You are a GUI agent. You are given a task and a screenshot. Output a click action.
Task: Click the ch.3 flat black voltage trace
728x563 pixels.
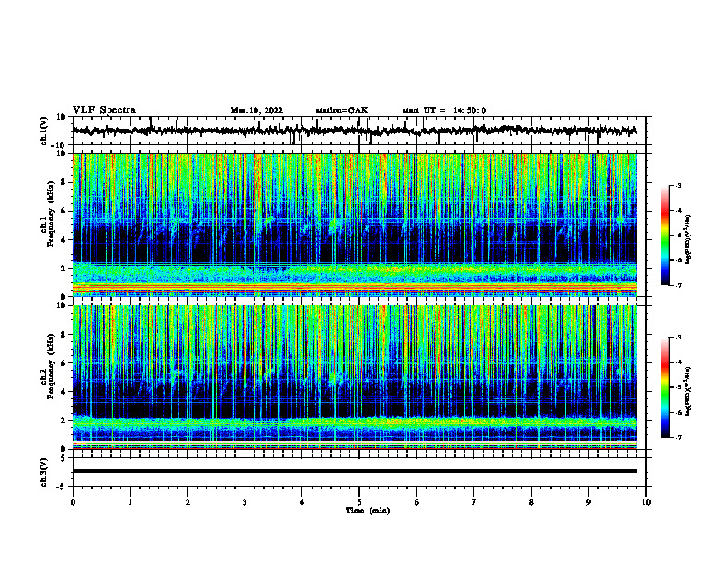(x=354, y=471)
